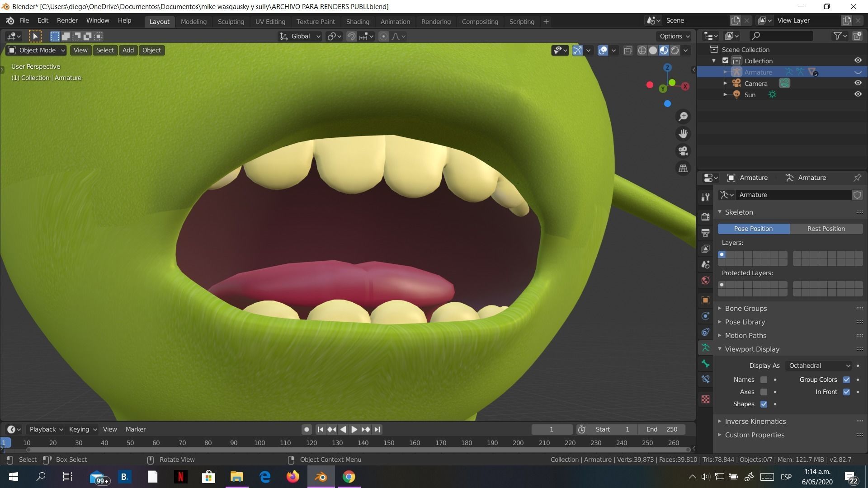Open the Object Constraints properties tab icon
868x488 pixels.
[x=705, y=332]
